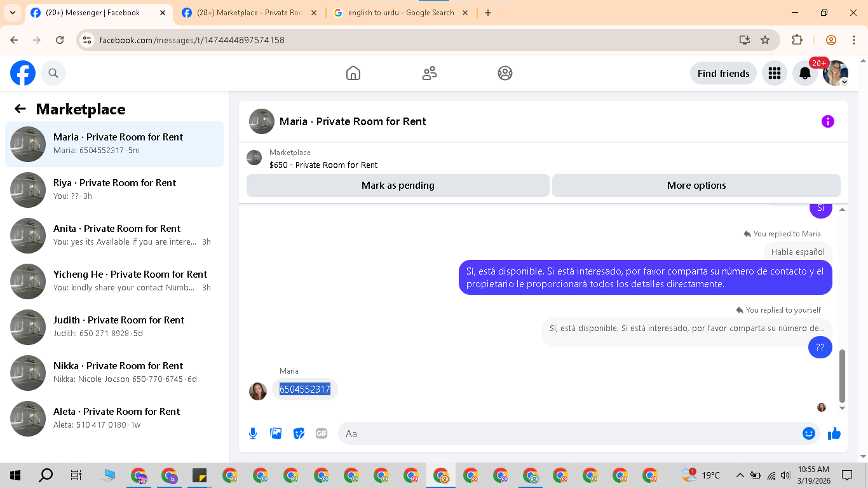
Task: Open Anita Private Room conversation
Action: (x=114, y=236)
